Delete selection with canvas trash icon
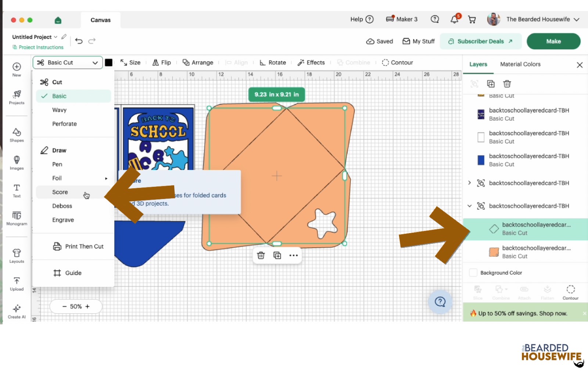 261,255
